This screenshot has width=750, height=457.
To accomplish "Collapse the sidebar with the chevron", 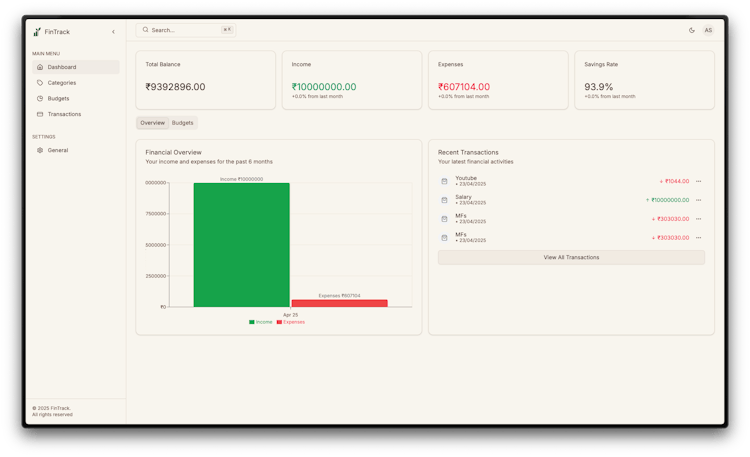I will [113, 32].
